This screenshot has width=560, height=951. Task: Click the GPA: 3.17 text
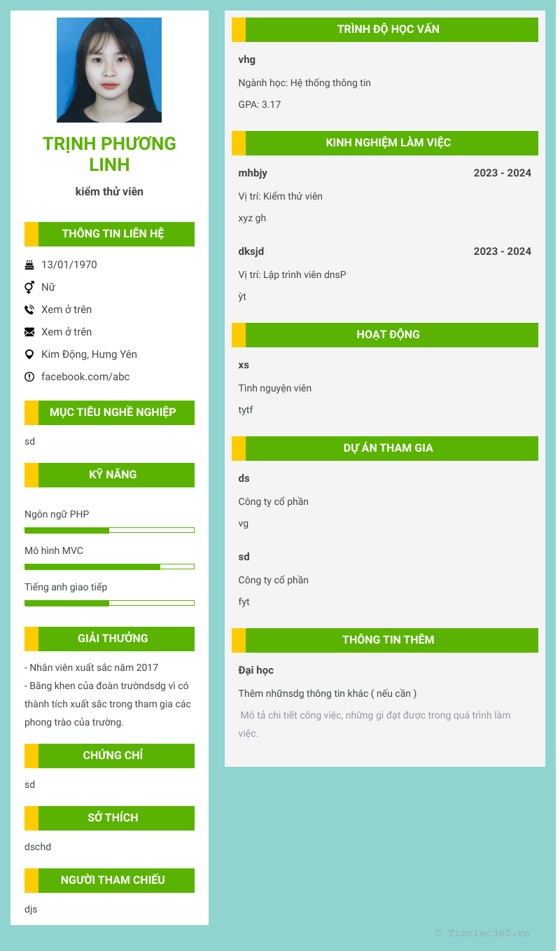(x=260, y=104)
